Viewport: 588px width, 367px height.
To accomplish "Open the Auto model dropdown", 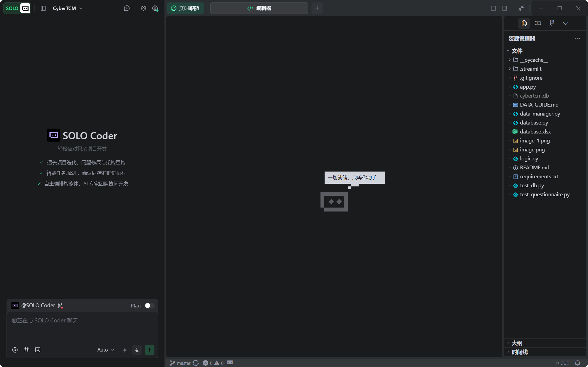I will pos(106,350).
